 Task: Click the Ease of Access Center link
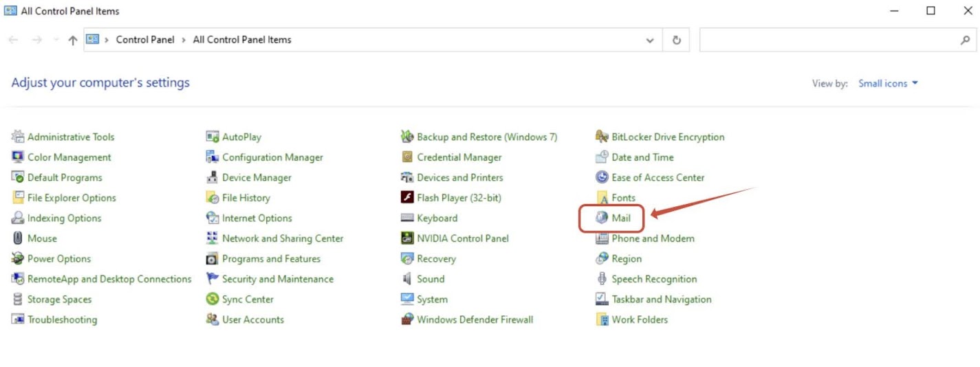click(x=658, y=177)
